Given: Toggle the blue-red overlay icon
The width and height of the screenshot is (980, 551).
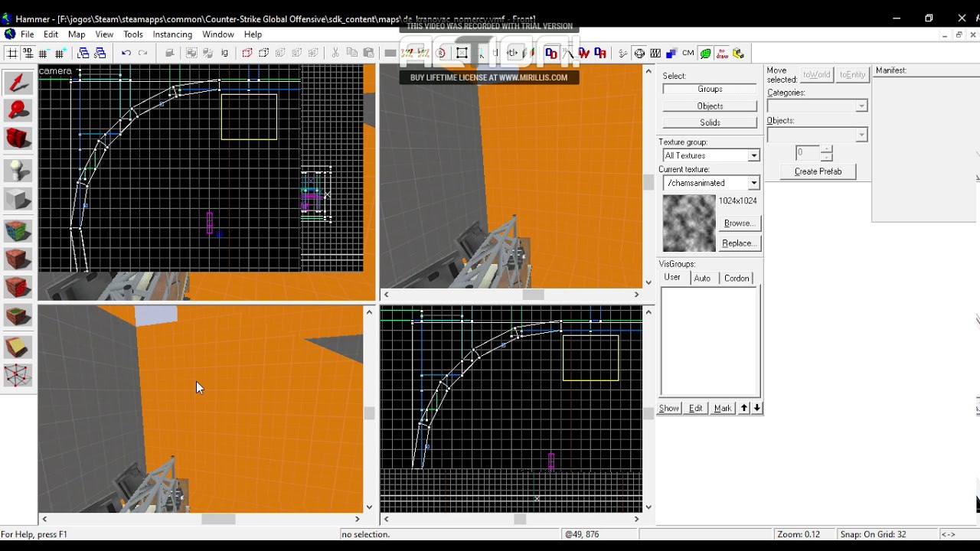Looking at the screenshot, I should coord(551,53).
